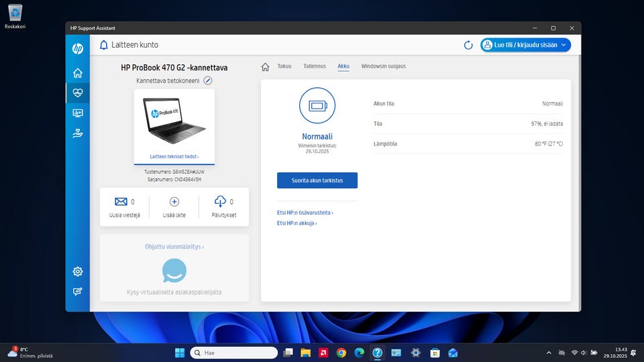Viewport: 644px width, 362px height.
Task: Edit device nickname with the pencil icon
Action: 208,80
